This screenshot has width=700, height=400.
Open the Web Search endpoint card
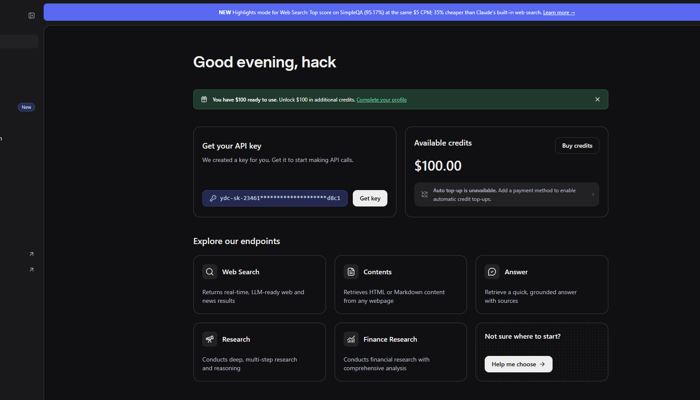tap(259, 285)
